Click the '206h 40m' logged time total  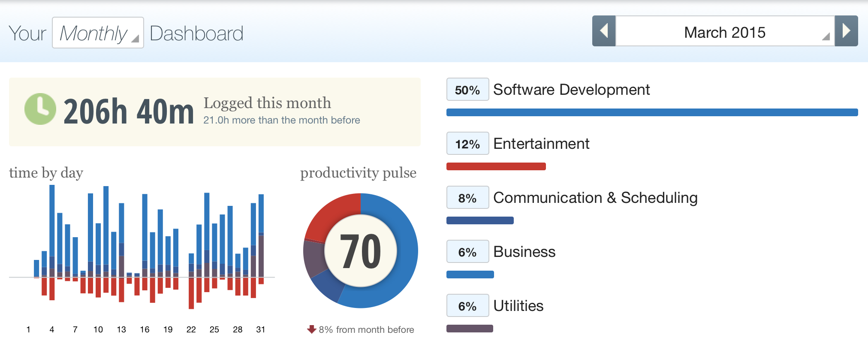pos(129,112)
